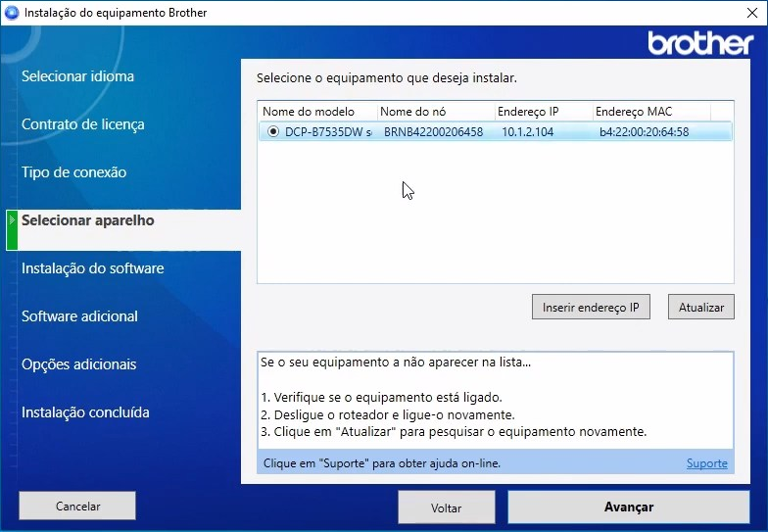
Task: Select the Instalação concluída step
Action: [x=85, y=412]
